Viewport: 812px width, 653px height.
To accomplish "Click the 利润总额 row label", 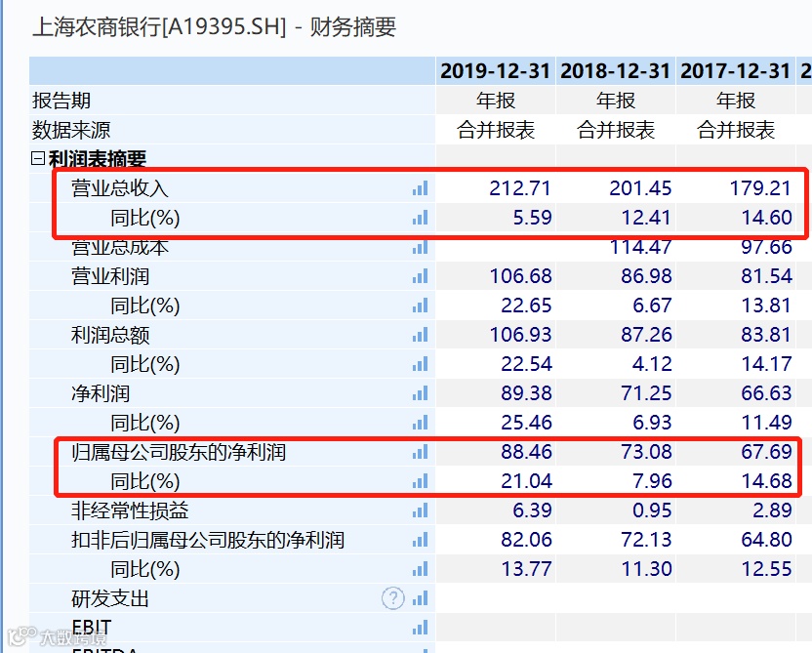I will coord(109,335).
